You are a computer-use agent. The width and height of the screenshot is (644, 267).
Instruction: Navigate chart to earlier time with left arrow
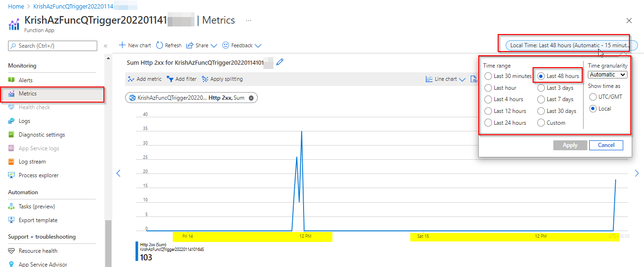pos(119,173)
